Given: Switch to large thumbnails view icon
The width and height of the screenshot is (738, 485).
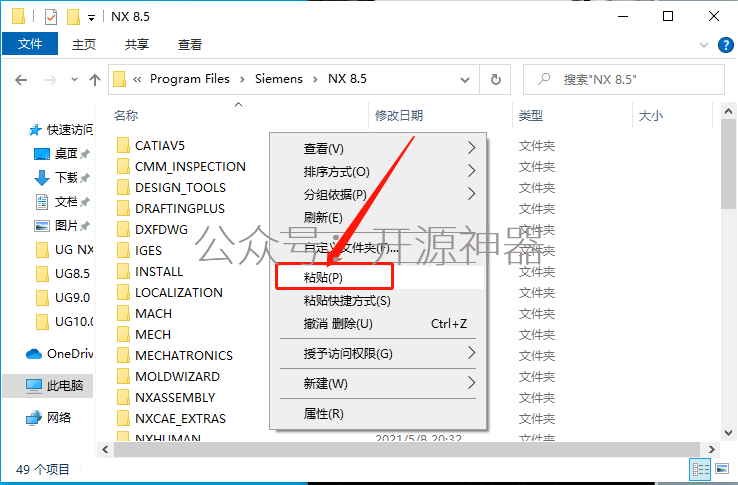Looking at the screenshot, I should point(722,469).
